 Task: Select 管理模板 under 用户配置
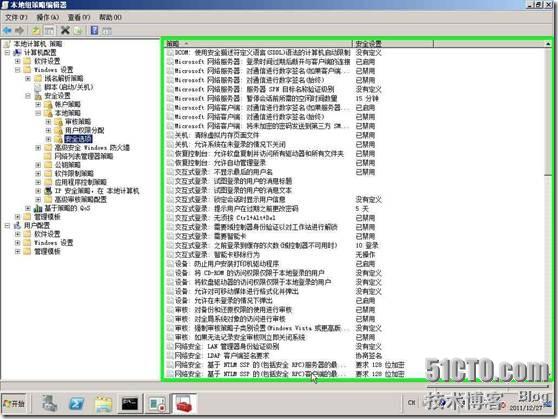(x=47, y=251)
